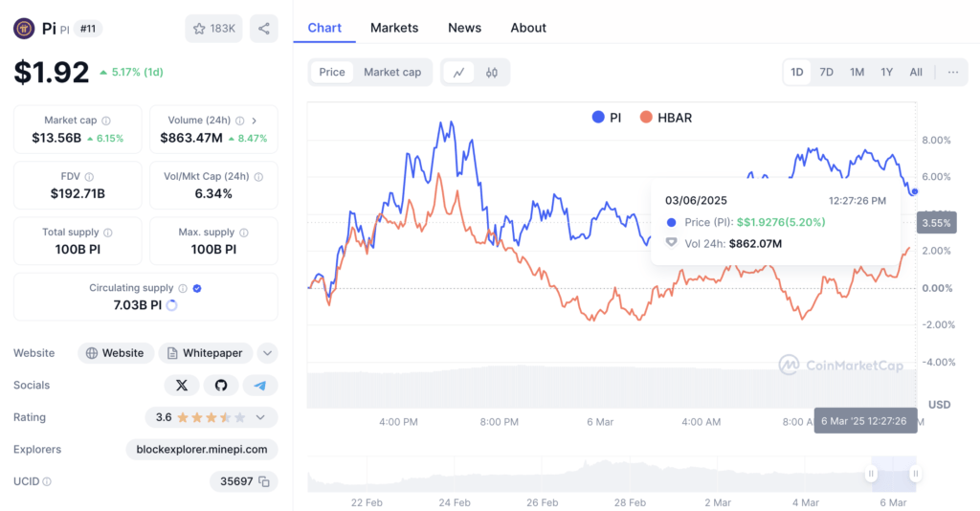Click the Price (PI) $1.9276 tooltip text
980x511 pixels.
755,222
